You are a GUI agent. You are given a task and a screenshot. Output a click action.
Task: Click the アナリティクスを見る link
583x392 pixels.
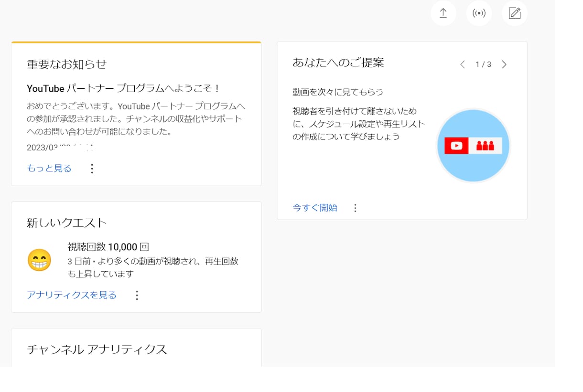[x=72, y=295]
